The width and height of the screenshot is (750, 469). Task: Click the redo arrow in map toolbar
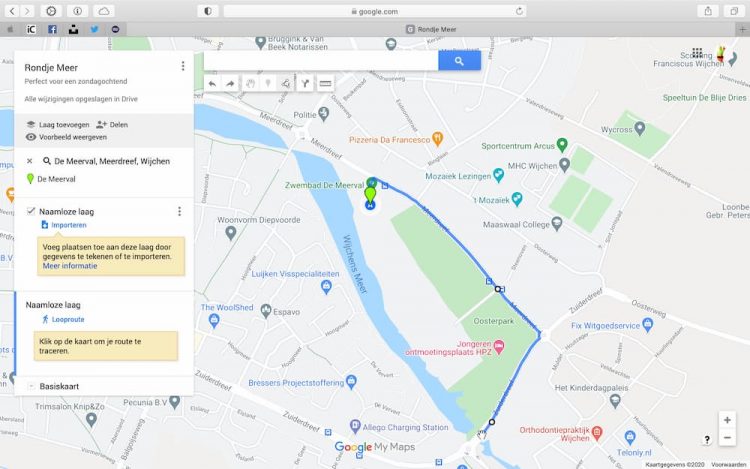230,84
